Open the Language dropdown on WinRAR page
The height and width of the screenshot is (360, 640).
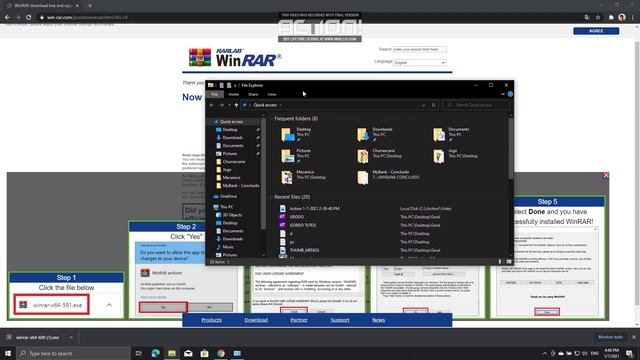[420, 62]
